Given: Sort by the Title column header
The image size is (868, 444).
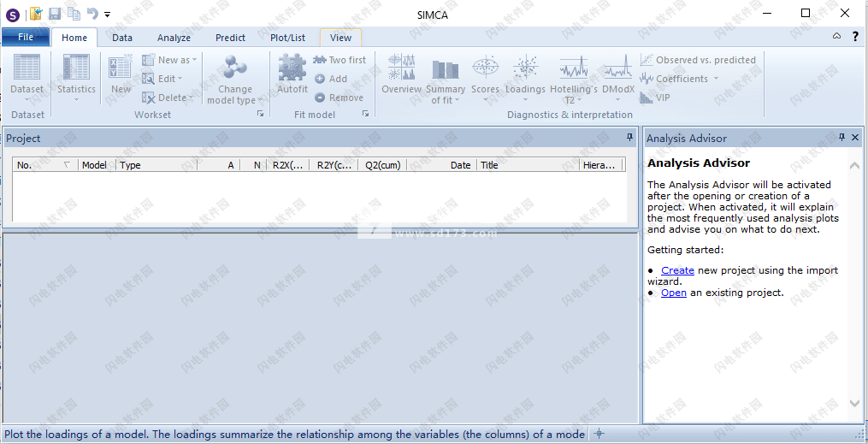Looking at the screenshot, I should [528, 165].
